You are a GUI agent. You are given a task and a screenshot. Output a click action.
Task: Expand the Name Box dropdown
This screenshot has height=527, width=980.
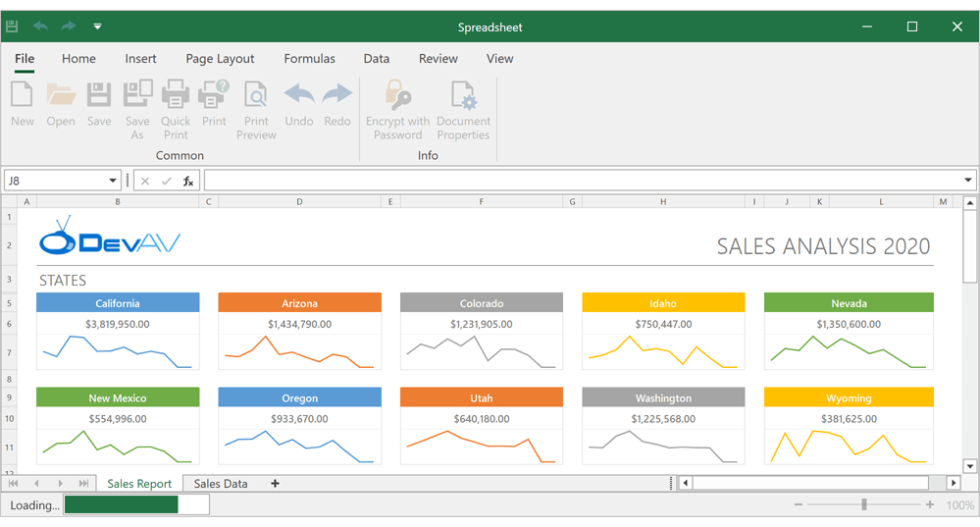point(113,181)
